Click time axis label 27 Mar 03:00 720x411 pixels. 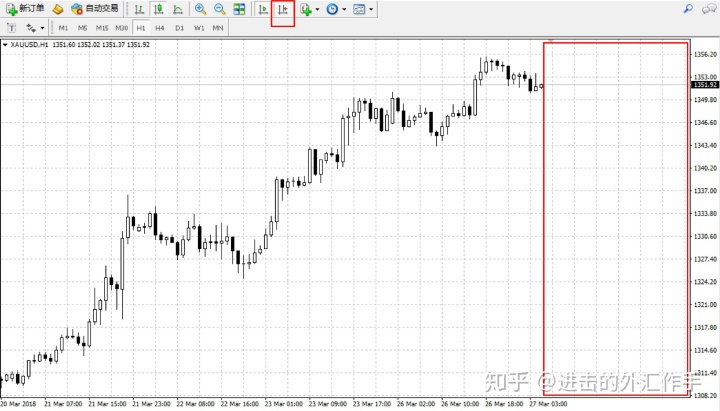click(x=548, y=404)
